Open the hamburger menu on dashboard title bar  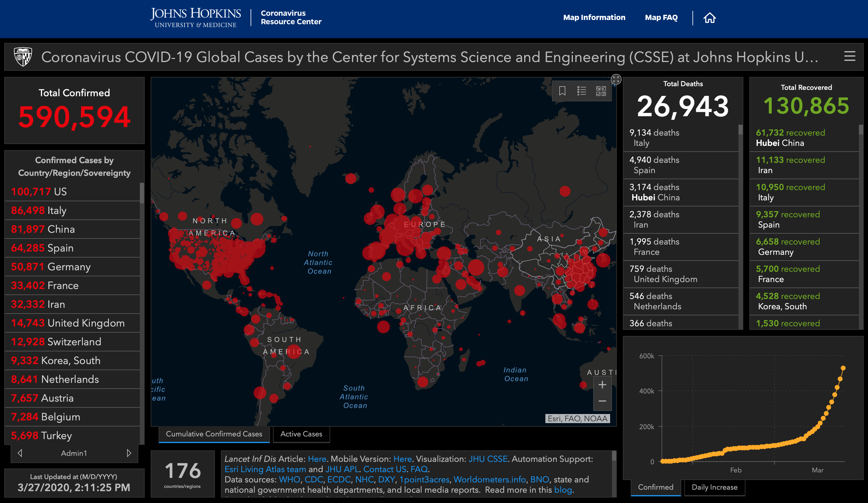click(850, 56)
